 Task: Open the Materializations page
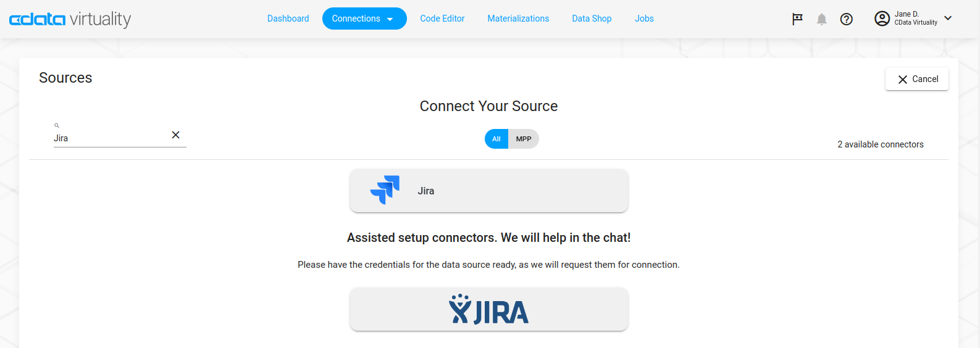pos(518,19)
